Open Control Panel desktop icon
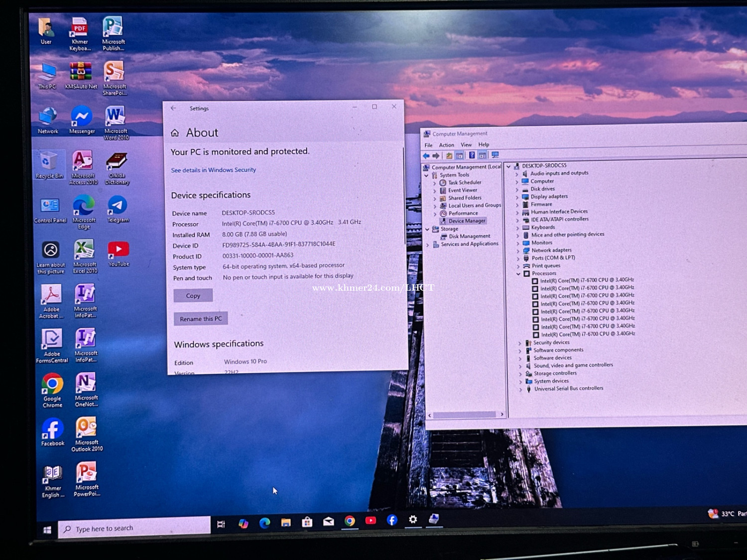 (x=50, y=210)
